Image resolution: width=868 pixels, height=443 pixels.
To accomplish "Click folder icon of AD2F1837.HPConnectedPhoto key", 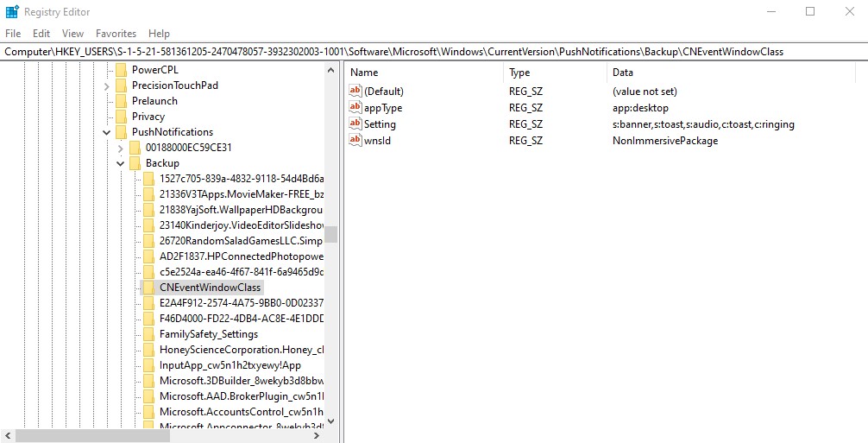I will (149, 256).
